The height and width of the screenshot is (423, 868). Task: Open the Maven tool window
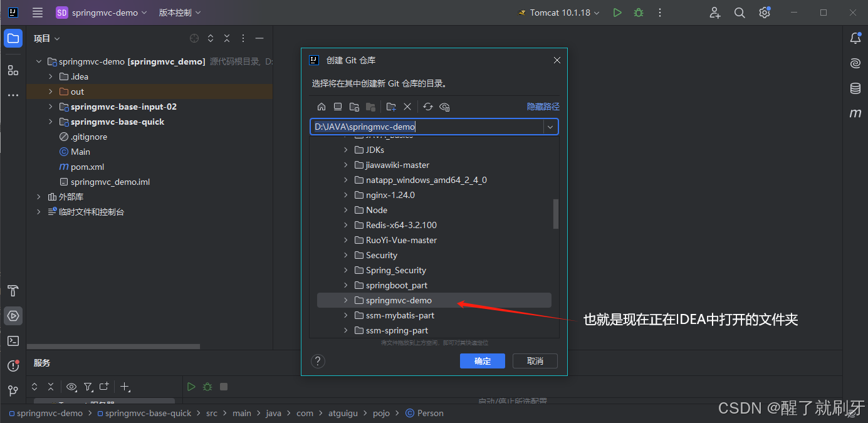coord(855,113)
